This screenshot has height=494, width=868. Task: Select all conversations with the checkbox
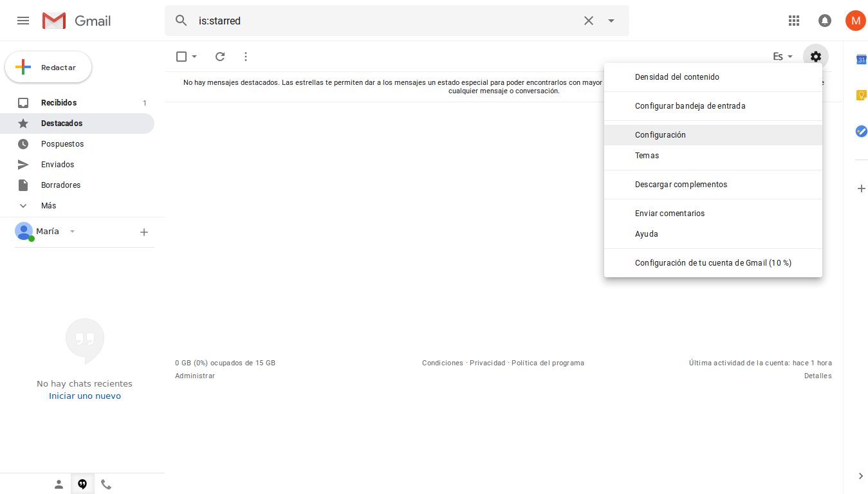click(181, 57)
